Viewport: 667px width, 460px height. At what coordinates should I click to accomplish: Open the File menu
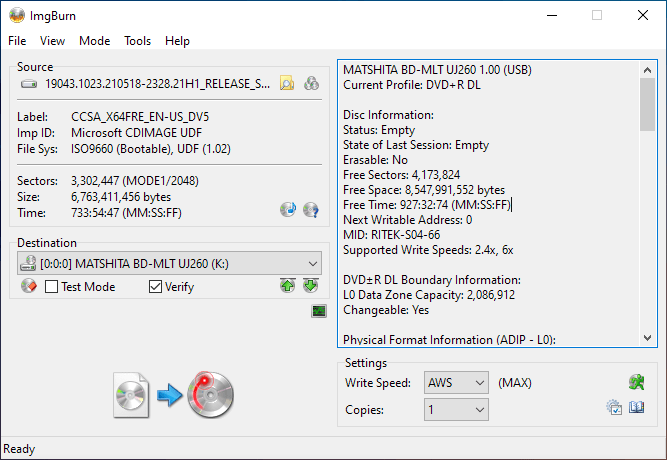(x=17, y=41)
